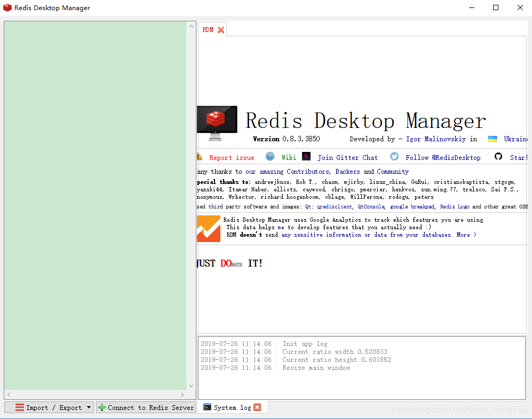Screen dimensions: 532x419
Task: Click connections panel scroll down arrow
Action: (x=191, y=386)
